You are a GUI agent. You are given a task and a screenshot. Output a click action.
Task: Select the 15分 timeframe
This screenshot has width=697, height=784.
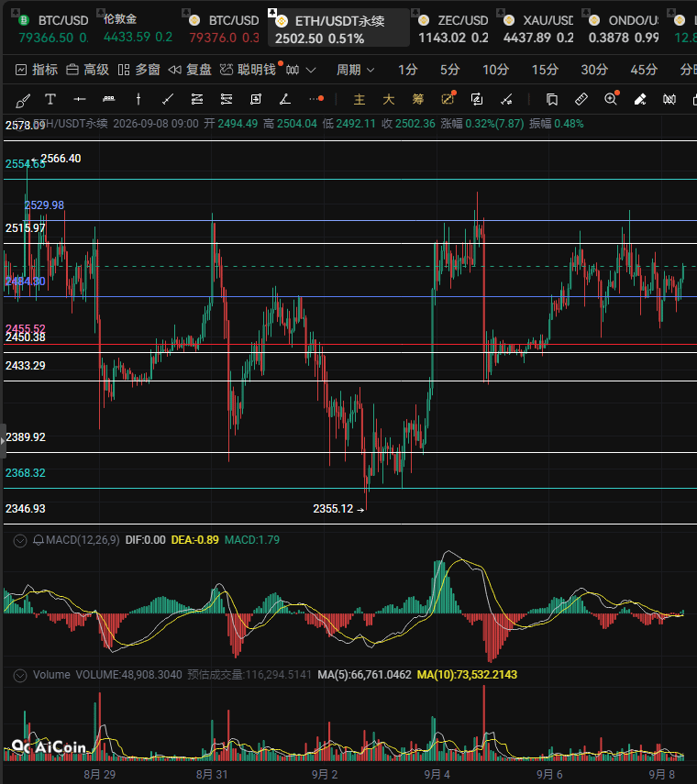(x=545, y=70)
